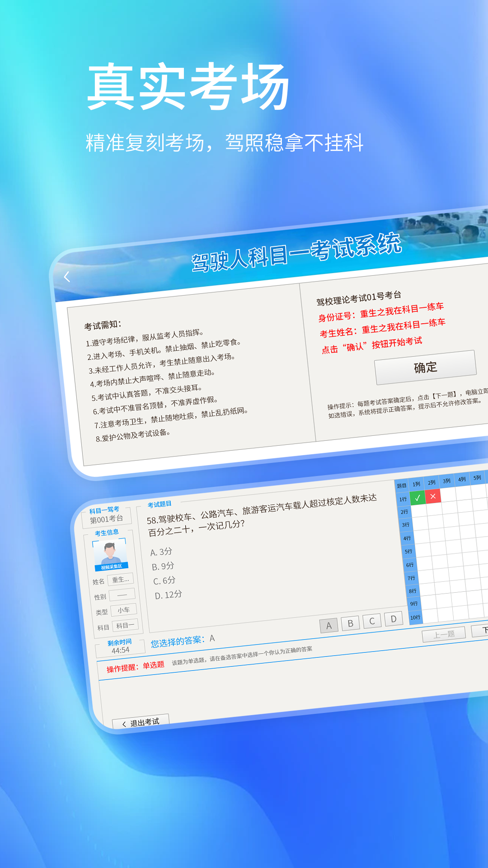Image resolution: width=488 pixels, height=868 pixels.
Task: Click the 驾驶人科目一考试系统 title
Action: tap(296, 253)
